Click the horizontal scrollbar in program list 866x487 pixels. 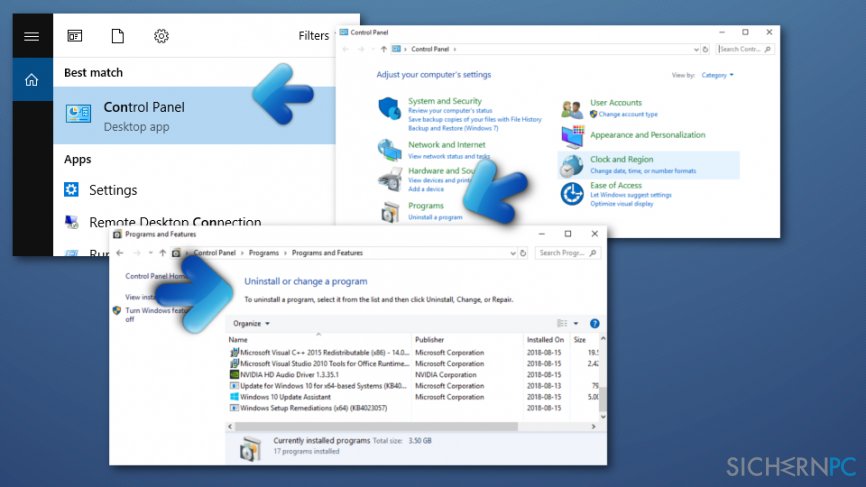click(376, 427)
